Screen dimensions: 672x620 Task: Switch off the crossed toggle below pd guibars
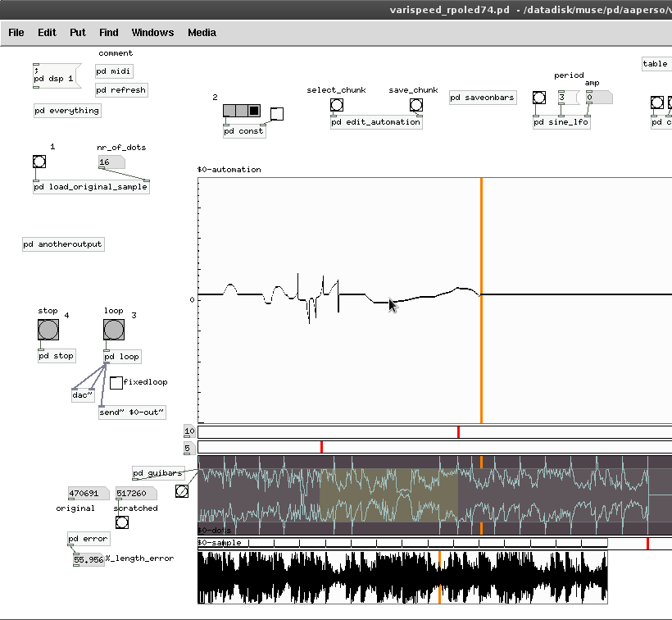pyautogui.click(x=182, y=491)
